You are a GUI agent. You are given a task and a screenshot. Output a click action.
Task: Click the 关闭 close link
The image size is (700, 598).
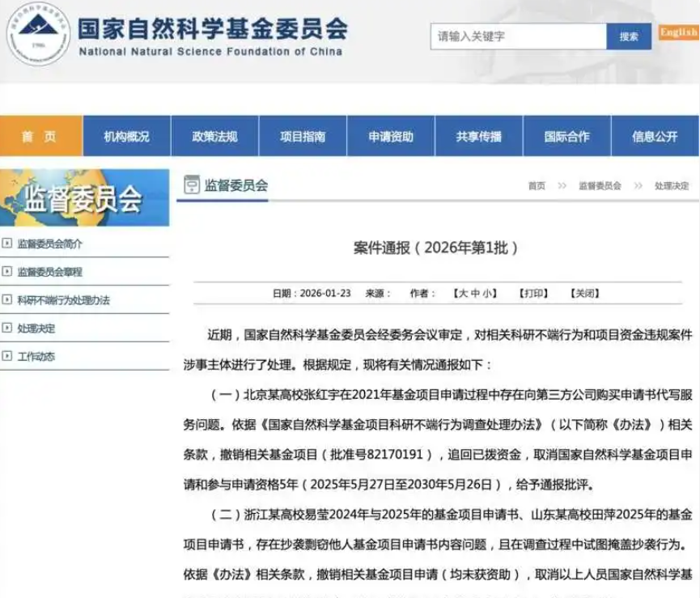click(585, 293)
